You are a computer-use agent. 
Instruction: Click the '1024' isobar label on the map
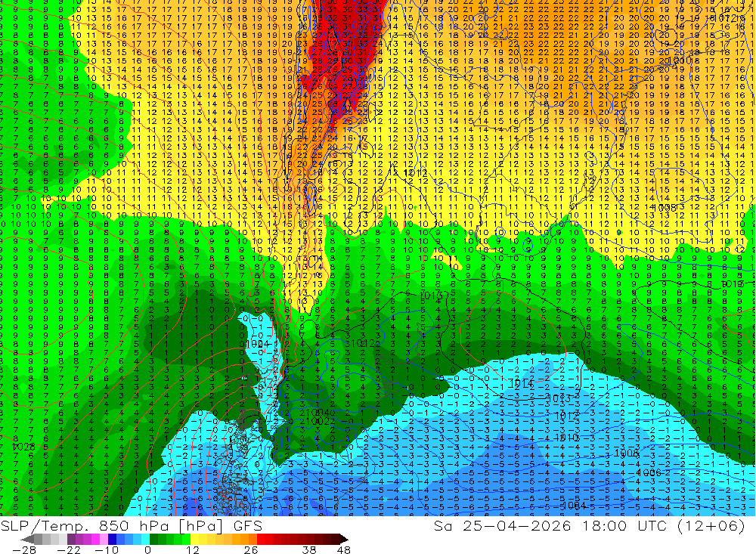tap(257, 344)
